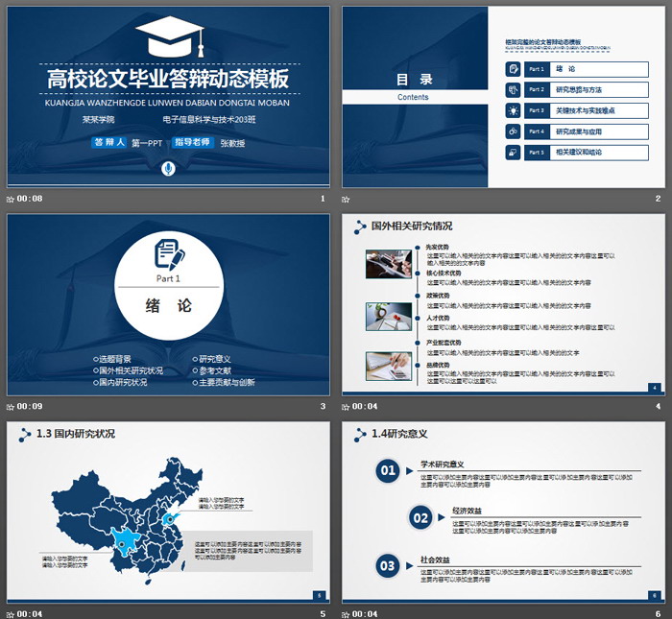This screenshot has height=619, width=672.
Task: Select slide 3 Part 1 thumbnail
Action: [168, 304]
